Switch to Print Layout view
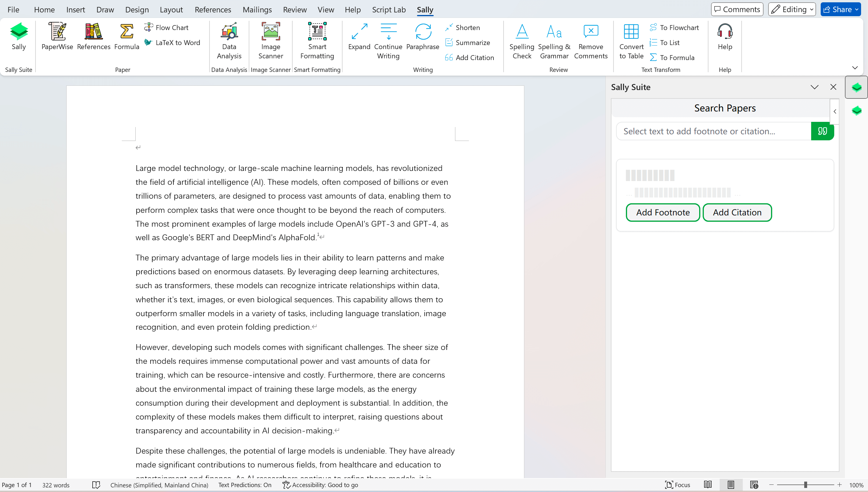Image resolution: width=868 pixels, height=492 pixels. (x=731, y=485)
